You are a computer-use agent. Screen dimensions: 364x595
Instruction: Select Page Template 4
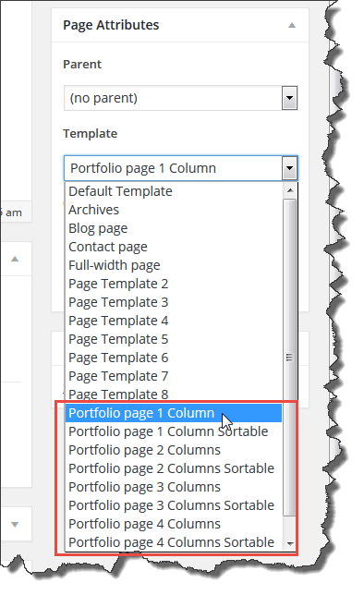[174, 321]
